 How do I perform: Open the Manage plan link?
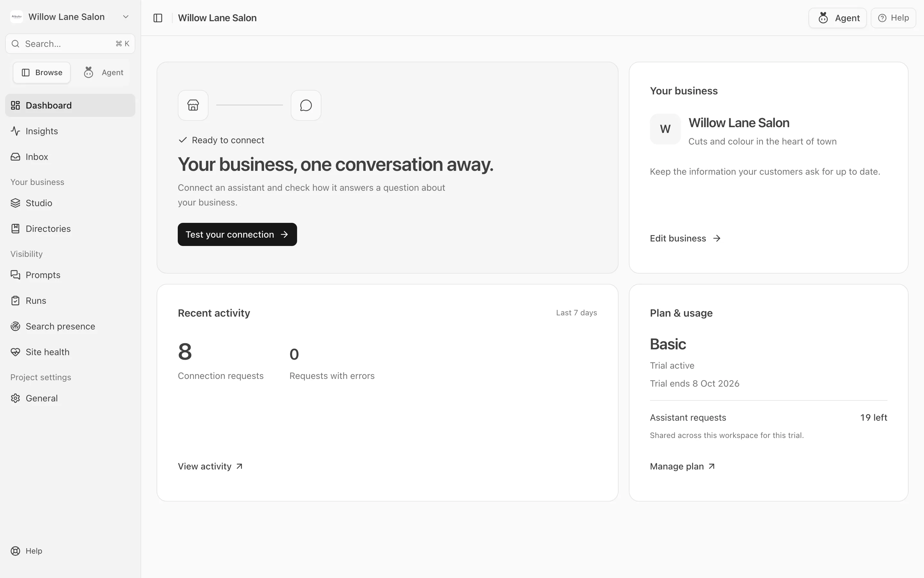(x=682, y=466)
